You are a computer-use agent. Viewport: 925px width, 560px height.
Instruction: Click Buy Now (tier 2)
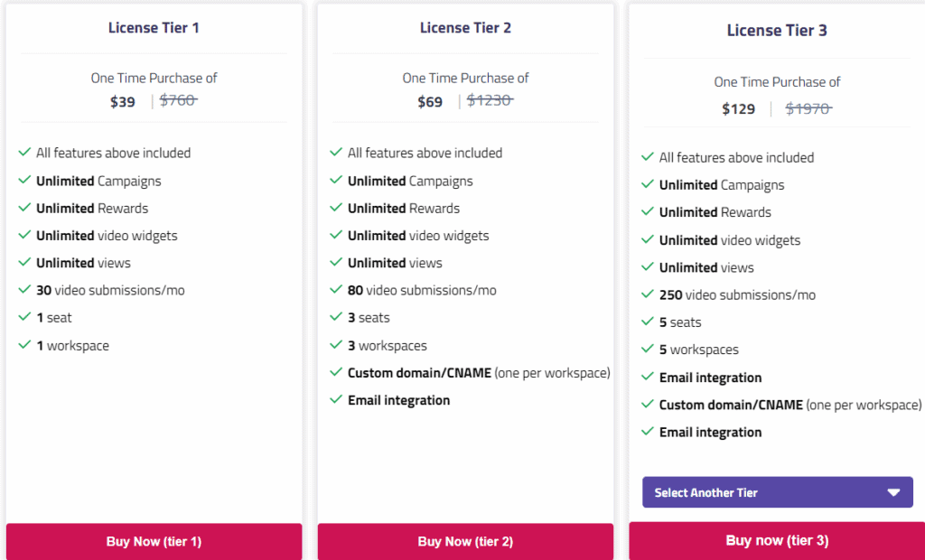point(465,541)
